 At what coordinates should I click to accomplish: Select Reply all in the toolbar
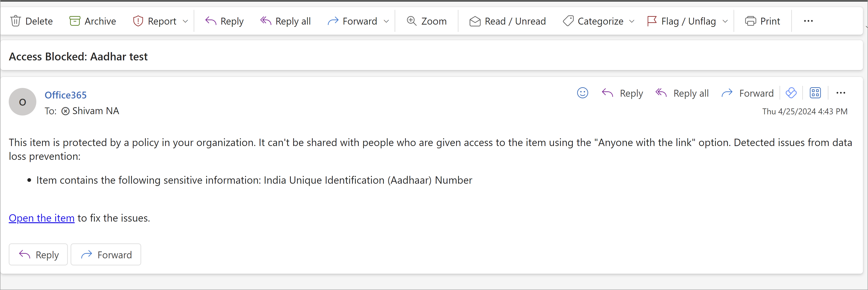(x=285, y=21)
